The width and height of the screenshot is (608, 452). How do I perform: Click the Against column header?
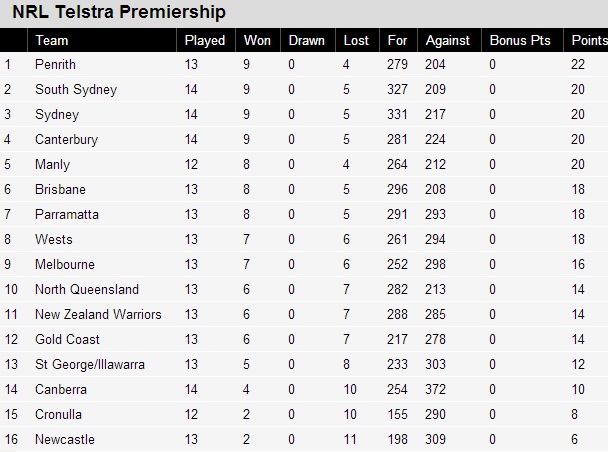[447, 41]
